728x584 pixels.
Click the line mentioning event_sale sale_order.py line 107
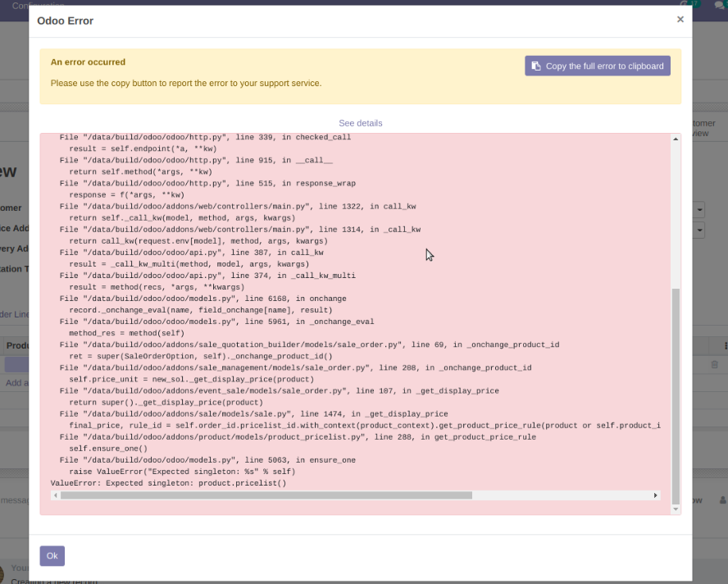279,390
